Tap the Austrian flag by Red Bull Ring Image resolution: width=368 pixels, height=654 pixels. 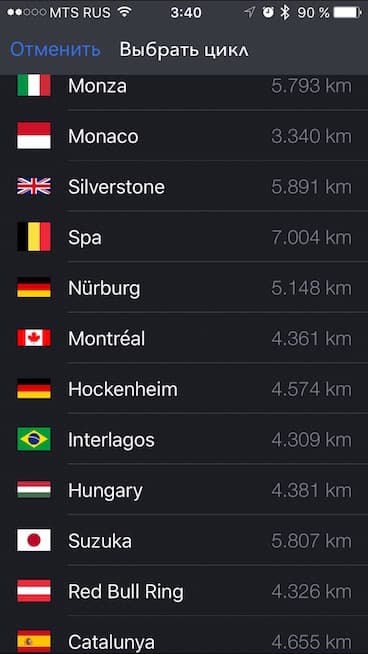[34, 591]
